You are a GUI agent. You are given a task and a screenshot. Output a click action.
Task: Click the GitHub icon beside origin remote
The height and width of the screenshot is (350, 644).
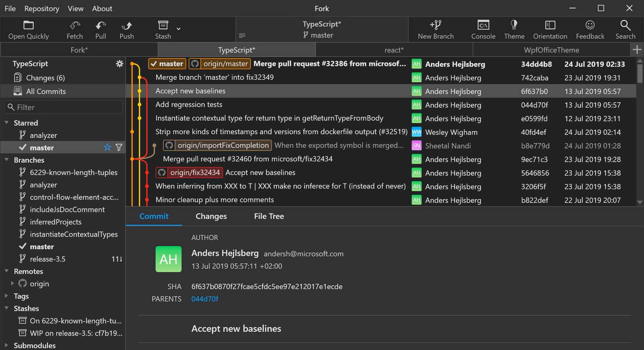coord(22,283)
